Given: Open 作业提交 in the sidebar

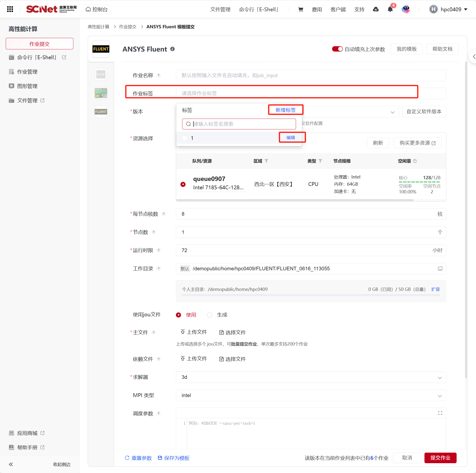Looking at the screenshot, I should click(x=39, y=44).
